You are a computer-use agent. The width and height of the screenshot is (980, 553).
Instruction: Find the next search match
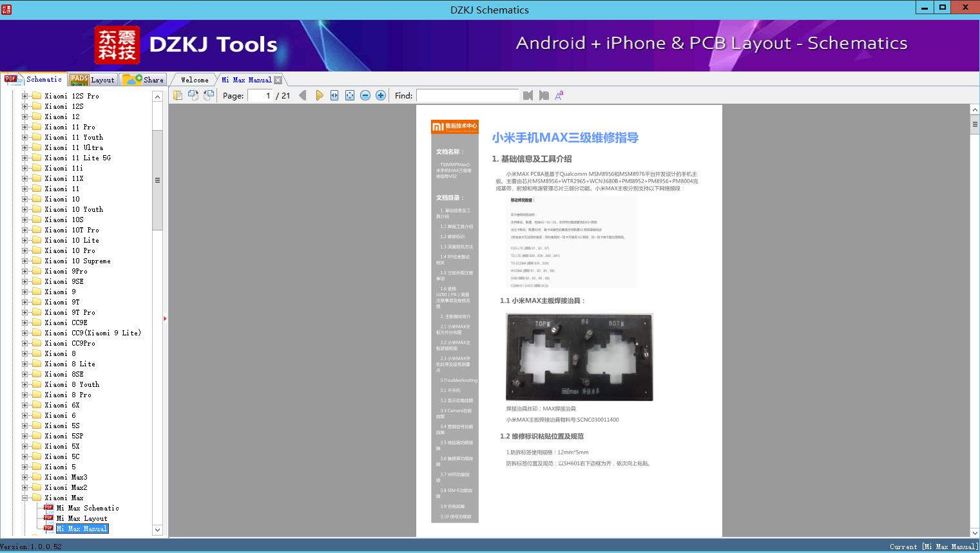pyautogui.click(x=544, y=95)
